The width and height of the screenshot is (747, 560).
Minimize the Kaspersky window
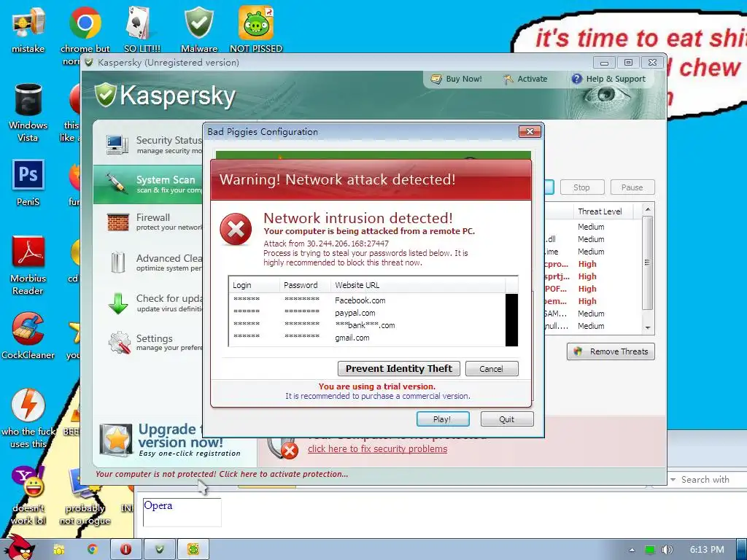[x=604, y=63]
